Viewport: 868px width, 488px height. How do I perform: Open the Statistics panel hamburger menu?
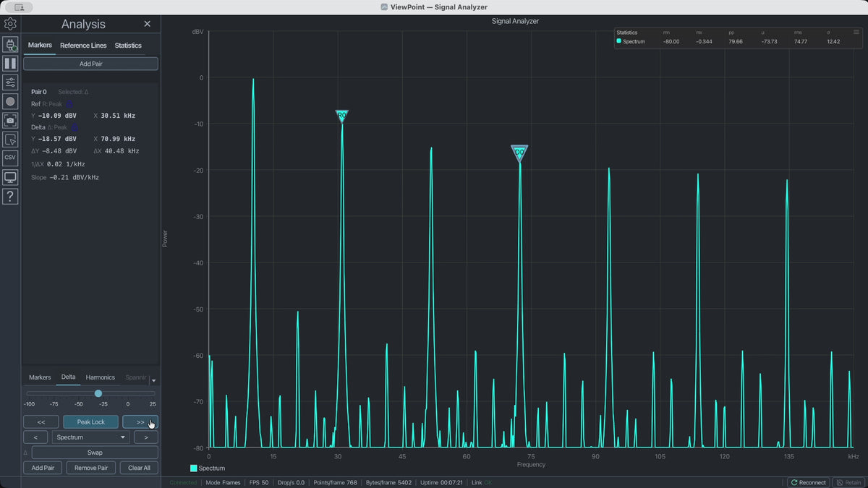click(x=856, y=32)
